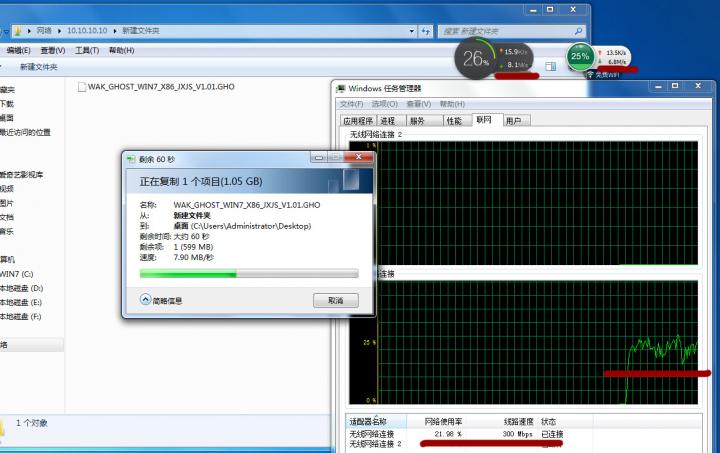Click the GHO file icon in Explorer
Viewport: 720px width, 453px height.
(x=82, y=87)
